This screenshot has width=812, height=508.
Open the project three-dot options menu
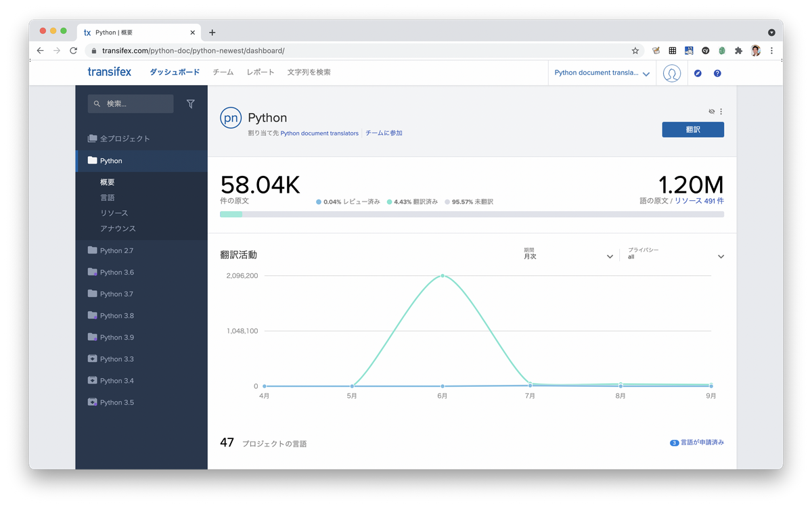pos(721,112)
